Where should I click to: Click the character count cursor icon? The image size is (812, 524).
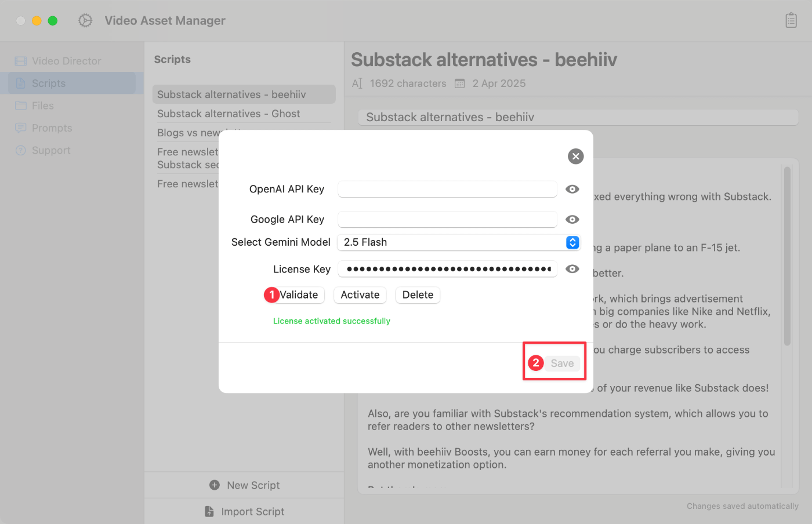pos(357,83)
